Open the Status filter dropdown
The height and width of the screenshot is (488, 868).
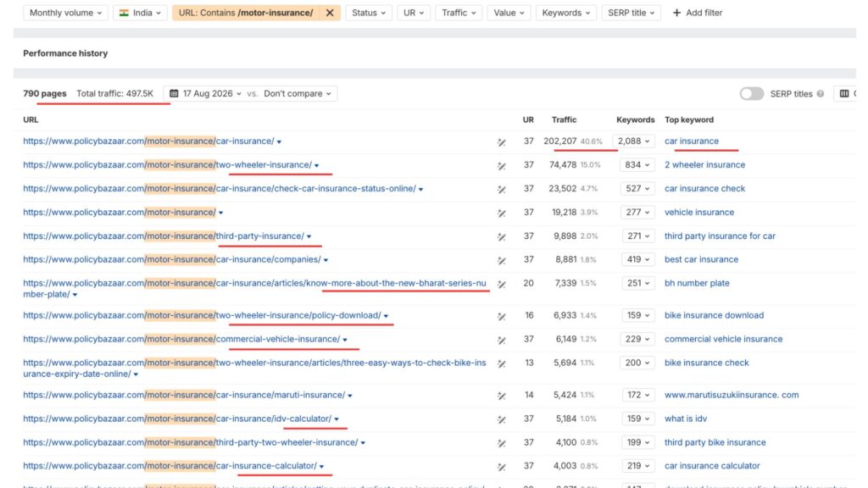click(x=369, y=13)
